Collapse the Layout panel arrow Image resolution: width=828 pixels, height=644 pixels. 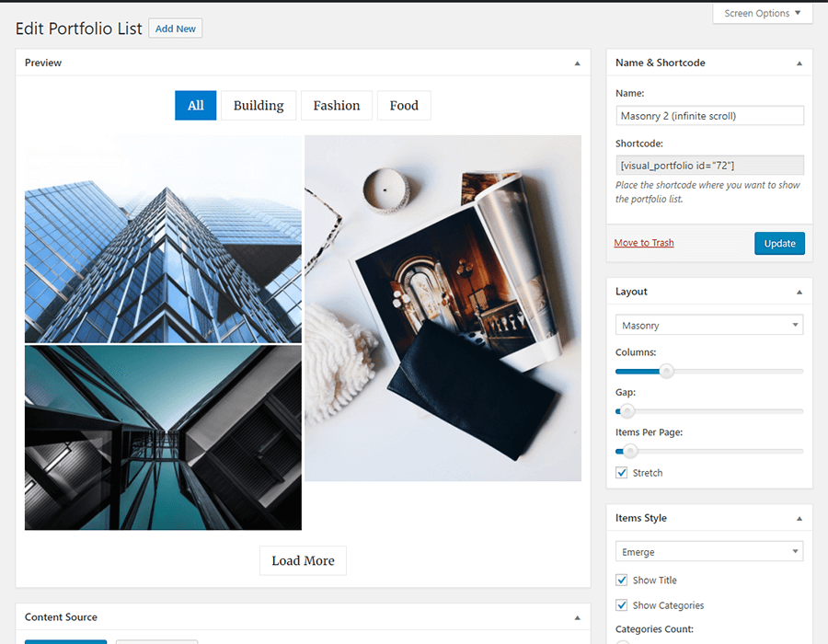[x=799, y=292]
